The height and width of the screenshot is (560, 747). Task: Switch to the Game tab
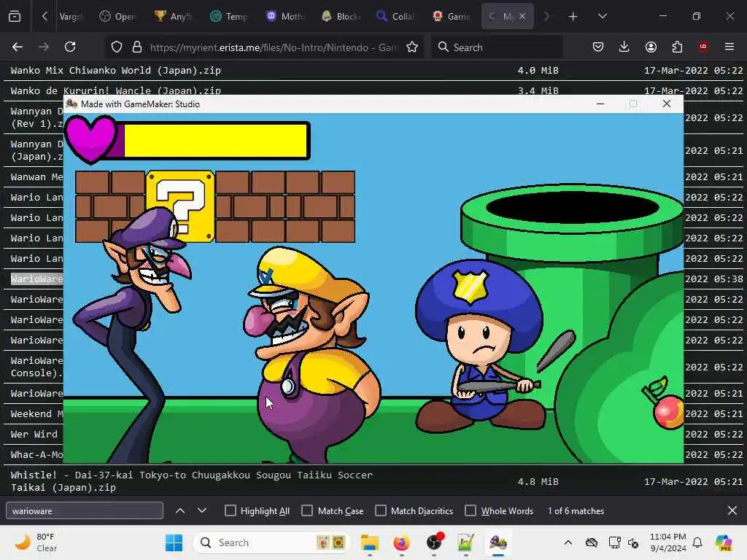pos(451,16)
